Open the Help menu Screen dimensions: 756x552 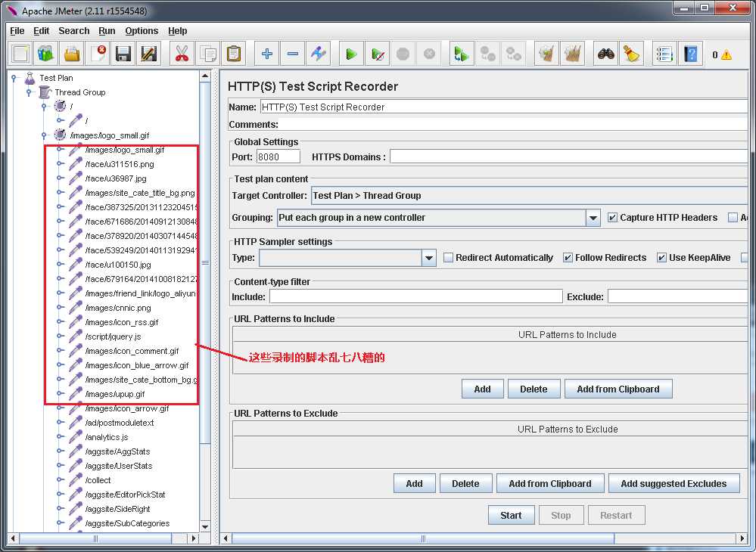(177, 31)
